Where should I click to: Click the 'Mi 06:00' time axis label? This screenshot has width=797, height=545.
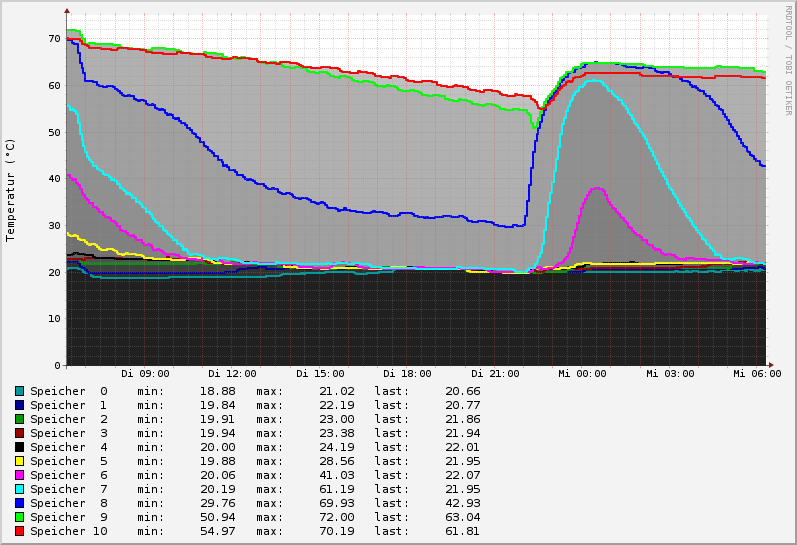[x=757, y=374]
